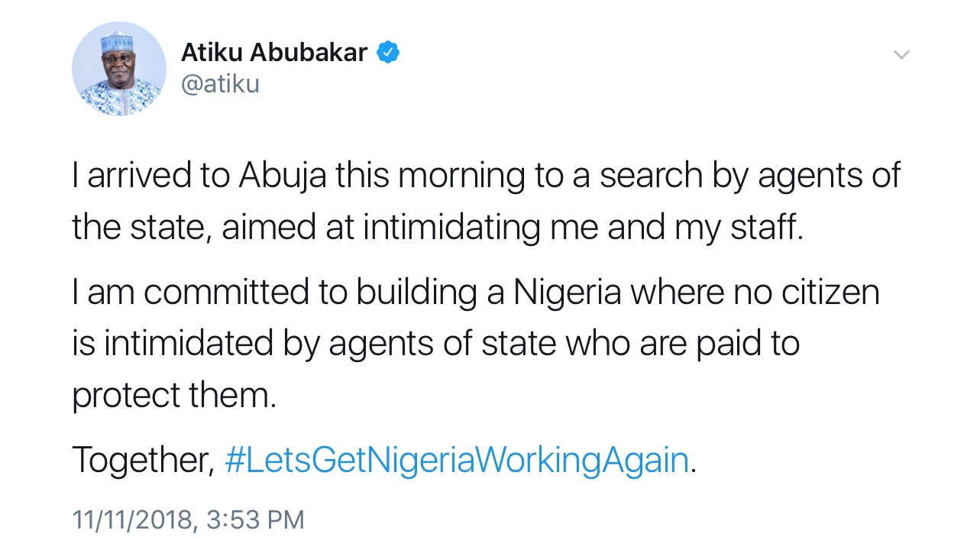
Task: Click the word 'Together,' before the hashtag
Action: (x=143, y=461)
